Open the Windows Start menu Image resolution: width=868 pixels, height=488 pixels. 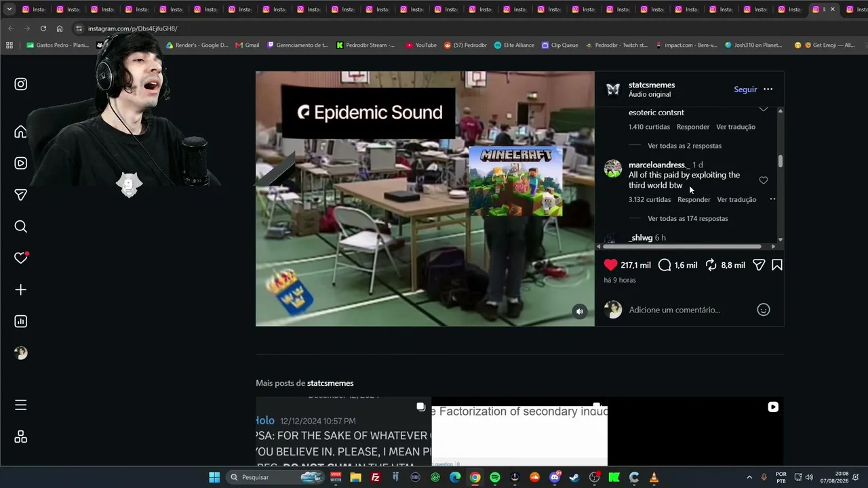(214, 477)
